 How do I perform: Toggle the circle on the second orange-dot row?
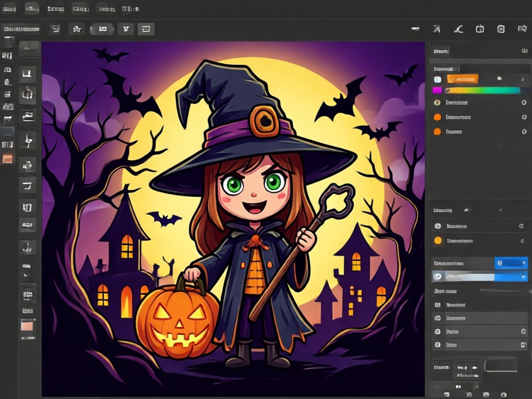click(x=524, y=131)
